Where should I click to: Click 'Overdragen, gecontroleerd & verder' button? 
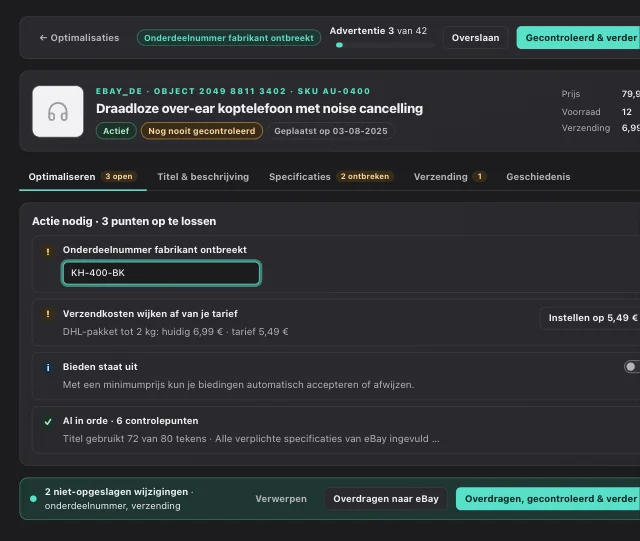[548, 499]
